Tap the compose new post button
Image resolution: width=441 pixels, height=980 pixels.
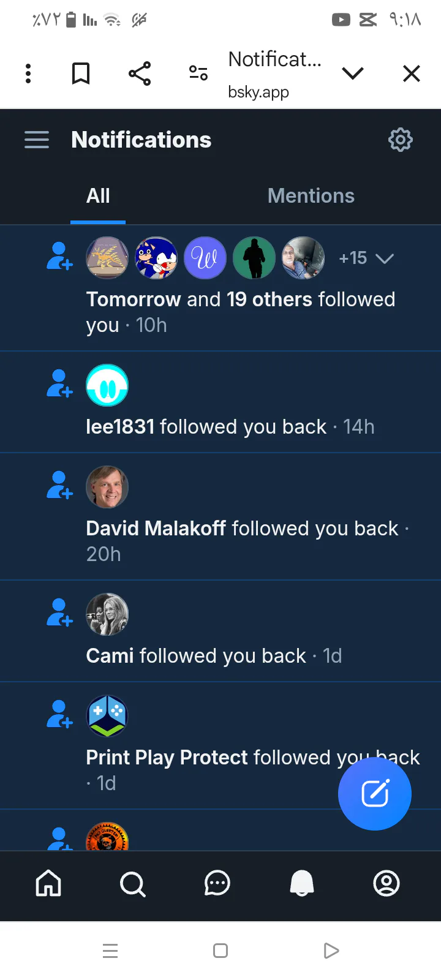click(x=375, y=794)
